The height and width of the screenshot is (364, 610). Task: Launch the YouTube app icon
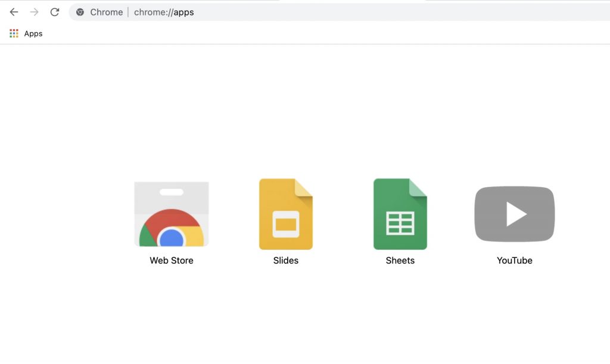[x=515, y=214]
